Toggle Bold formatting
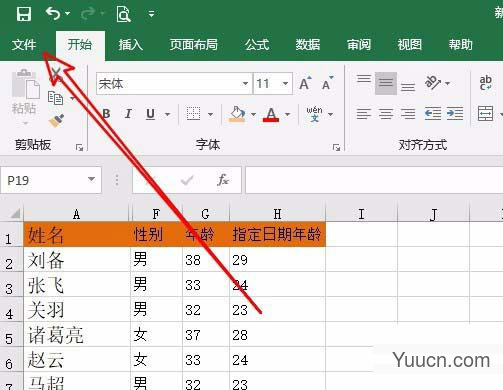The width and height of the screenshot is (503, 390). (106, 114)
